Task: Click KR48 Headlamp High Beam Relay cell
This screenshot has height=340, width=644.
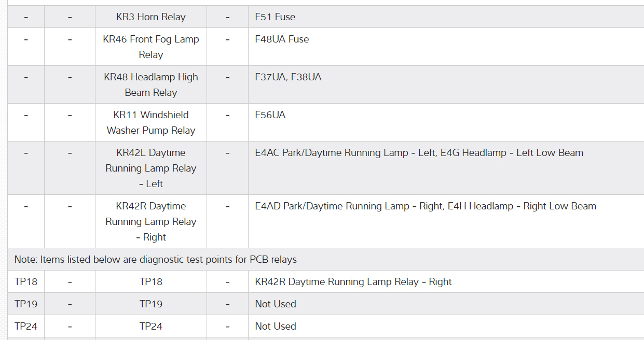Action: (150, 84)
